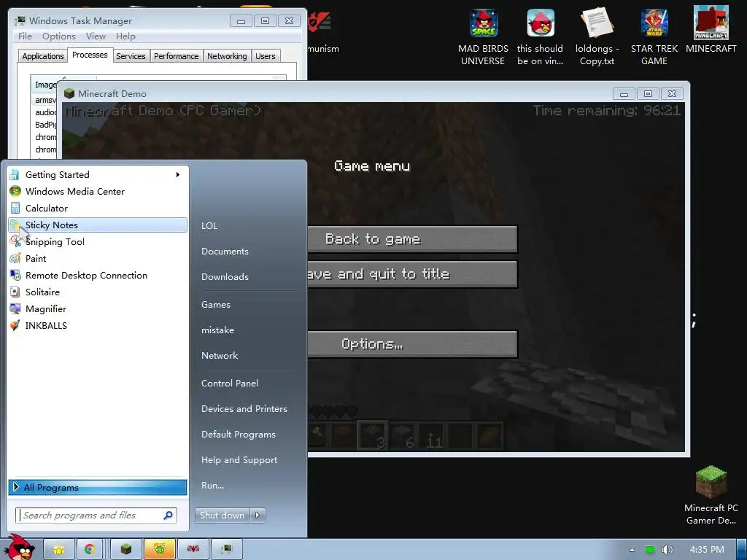
Task: Click the red bird Start button
Action: [x=20, y=547]
